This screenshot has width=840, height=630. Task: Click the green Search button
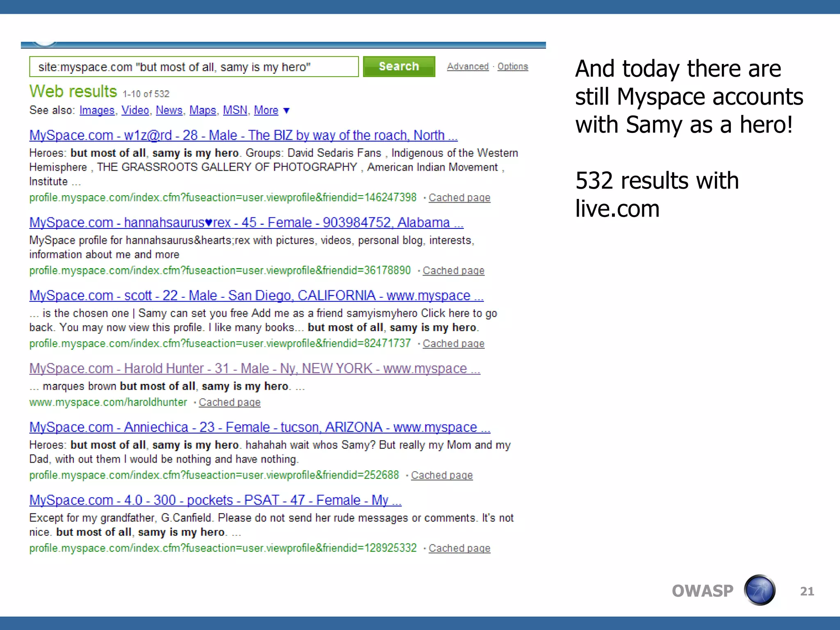pos(399,66)
